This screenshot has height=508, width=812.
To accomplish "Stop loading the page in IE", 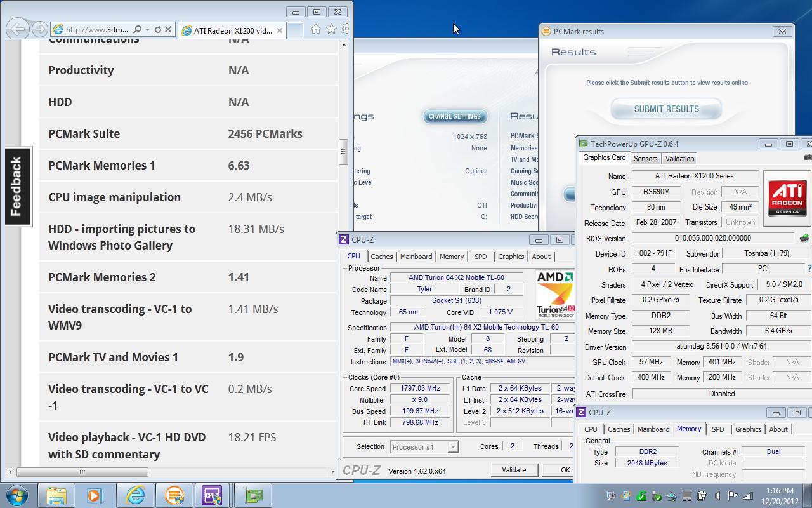I will point(168,29).
